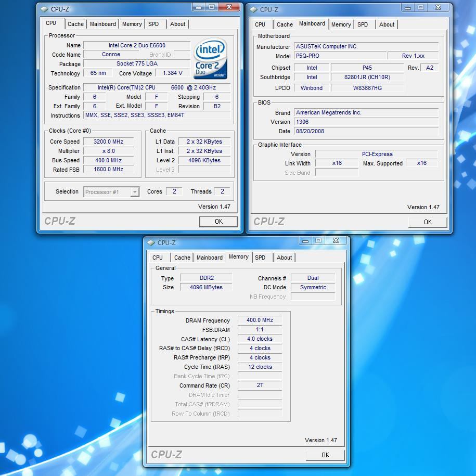Viewport: 476px width, 476px height.
Task: Maximize the CPU tab CPU-Z window
Action: (x=212, y=7)
